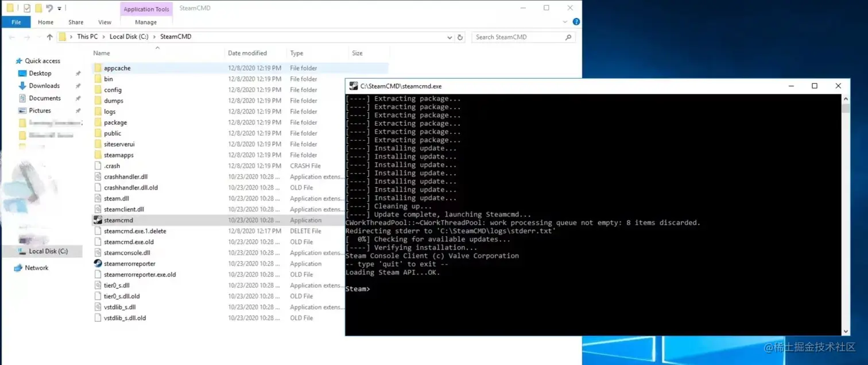Viewport: 868px width, 365px height.
Task: Select steamcmd.exe.old file
Action: tap(129, 242)
